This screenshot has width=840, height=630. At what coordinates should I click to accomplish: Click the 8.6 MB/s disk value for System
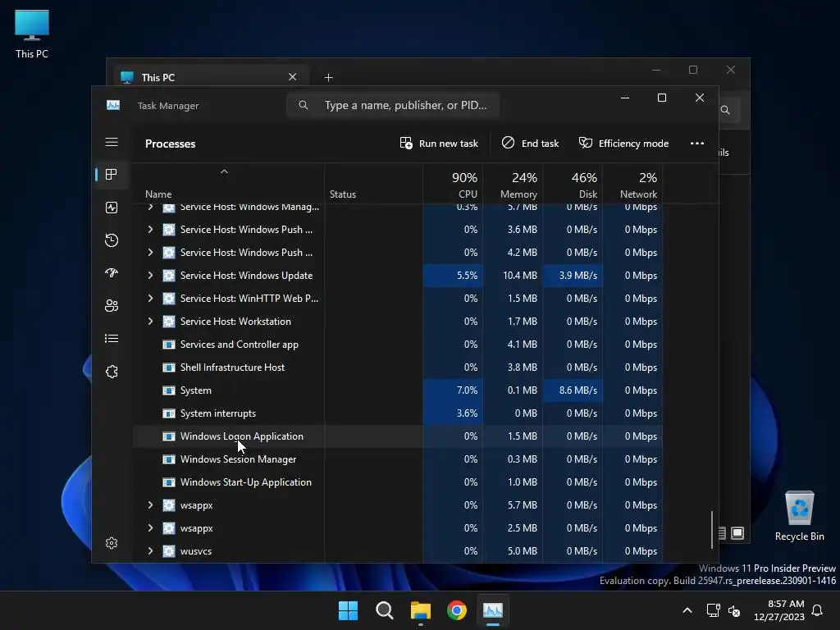coord(578,390)
